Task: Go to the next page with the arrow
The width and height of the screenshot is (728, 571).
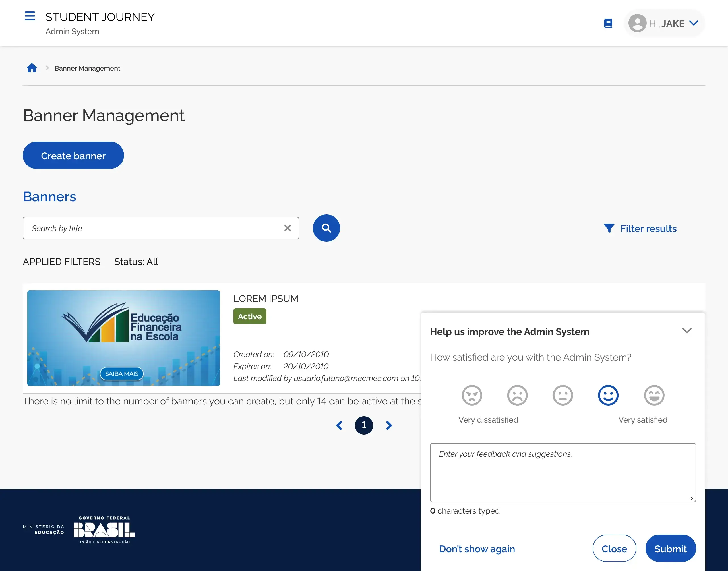Action: tap(388, 425)
